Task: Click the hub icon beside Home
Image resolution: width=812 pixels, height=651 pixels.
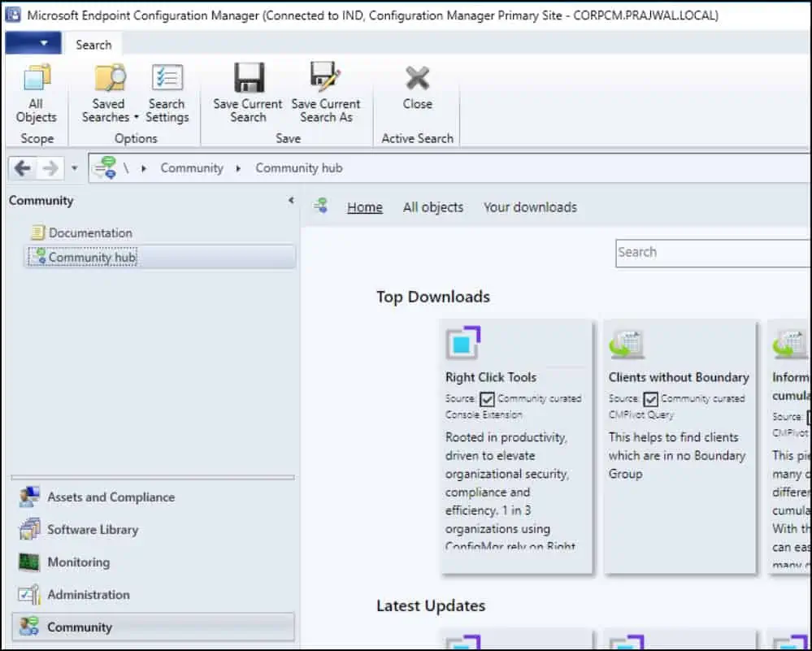Action: [321, 206]
